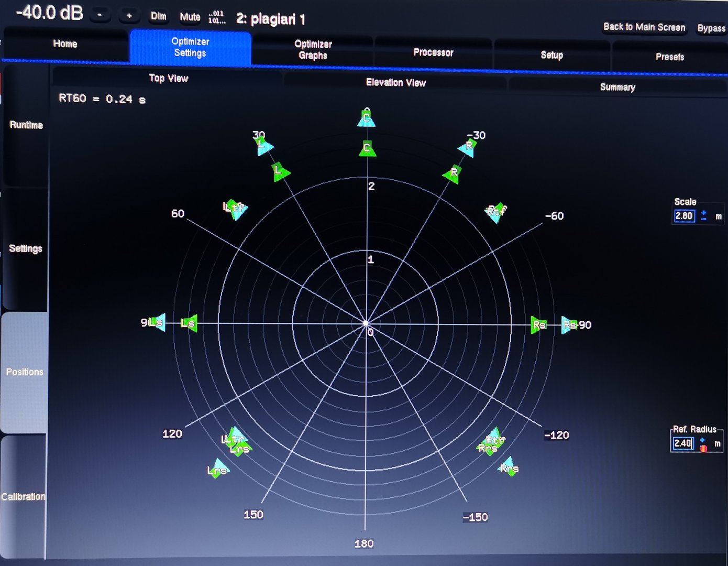Click the binary digital signal icon
Image resolution: width=728 pixels, height=566 pixels.
[216, 17]
